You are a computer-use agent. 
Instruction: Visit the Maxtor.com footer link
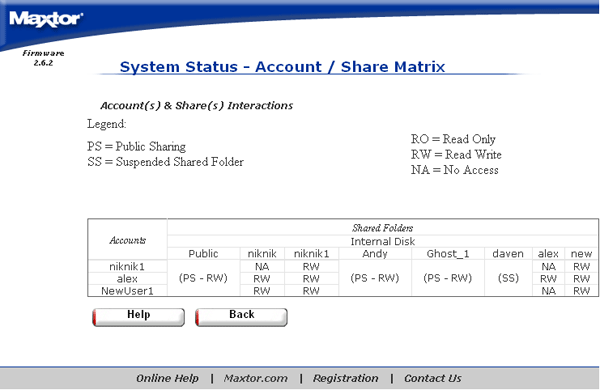[x=255, y=378]
